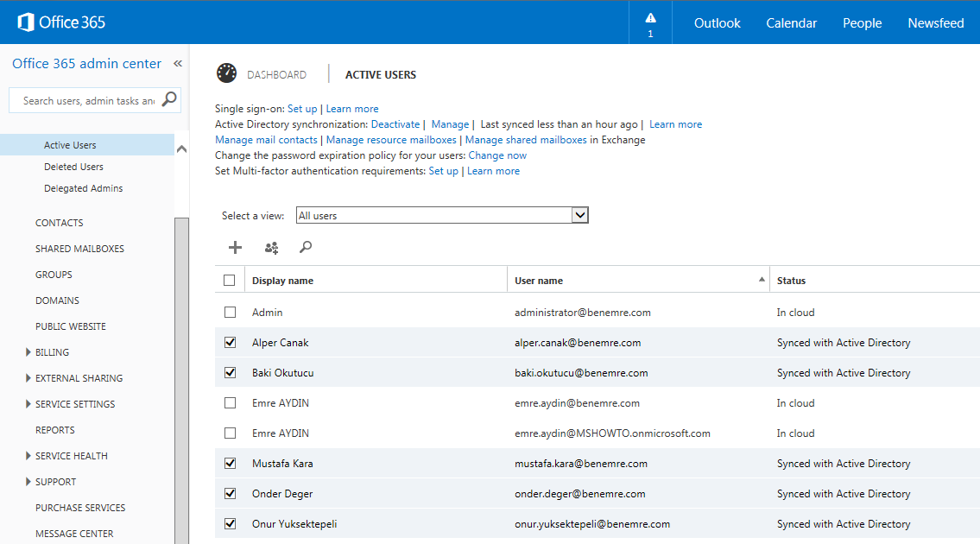Click the Office 365 logo
The width and height of the screenshot is (980, 544).
click(61, 22)
